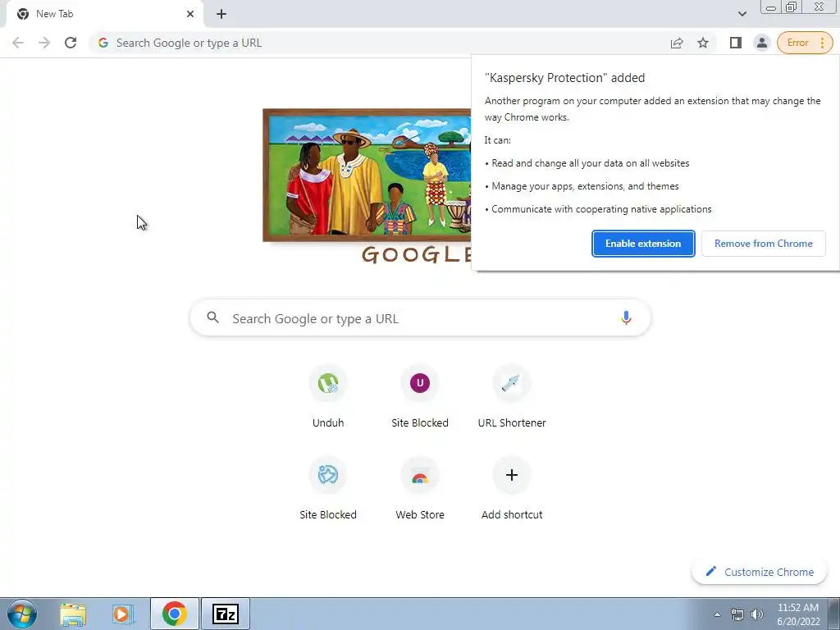Click the taskbar clock showing 11:52 AM
This screenshot has width=840, height=630.
click(798, 614)
